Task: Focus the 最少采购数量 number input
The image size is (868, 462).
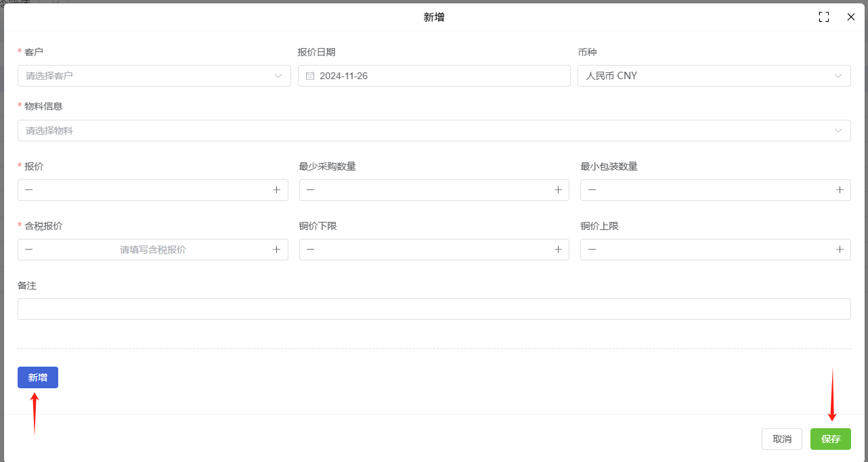Action: click(434, 190)
